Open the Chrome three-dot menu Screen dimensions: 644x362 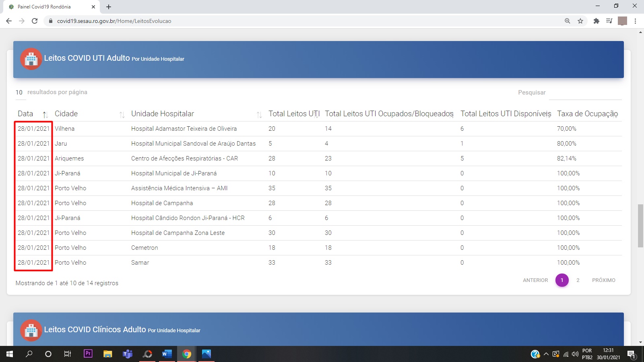point(635,21)
